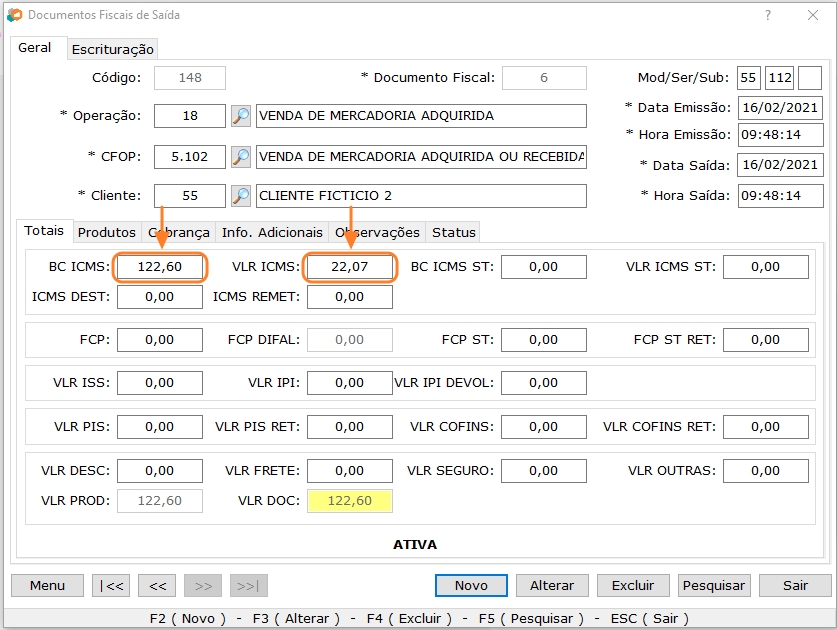Click the Data Saída field
This screenshot has height=630, width=837.
tap(780, 165)
